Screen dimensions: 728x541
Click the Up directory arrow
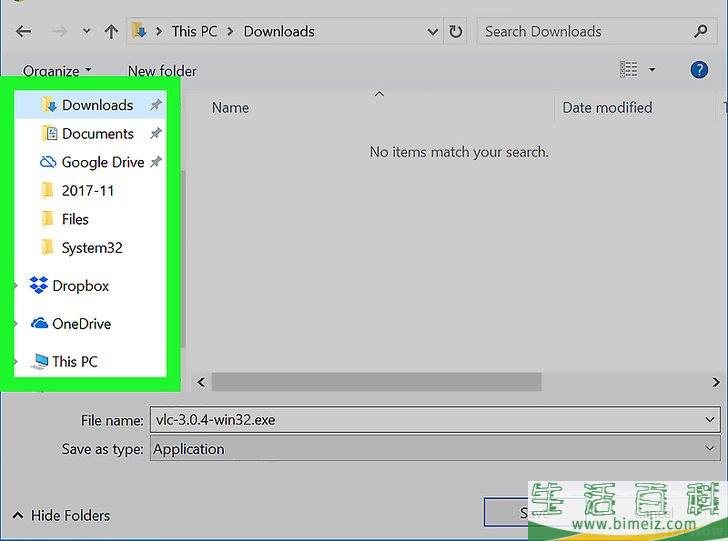tap(110, 32)
